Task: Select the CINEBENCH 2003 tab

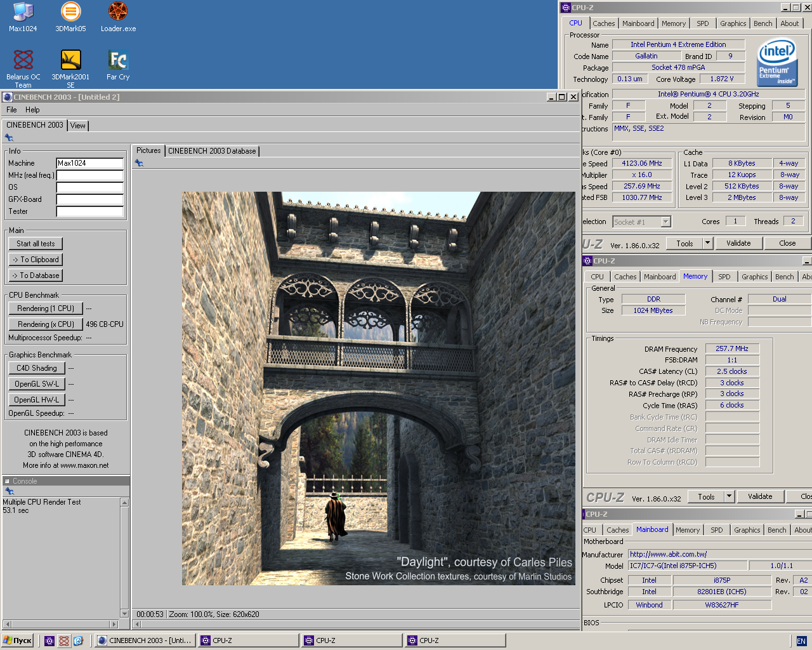Action: pyautogui.click(x=35, y=125)
